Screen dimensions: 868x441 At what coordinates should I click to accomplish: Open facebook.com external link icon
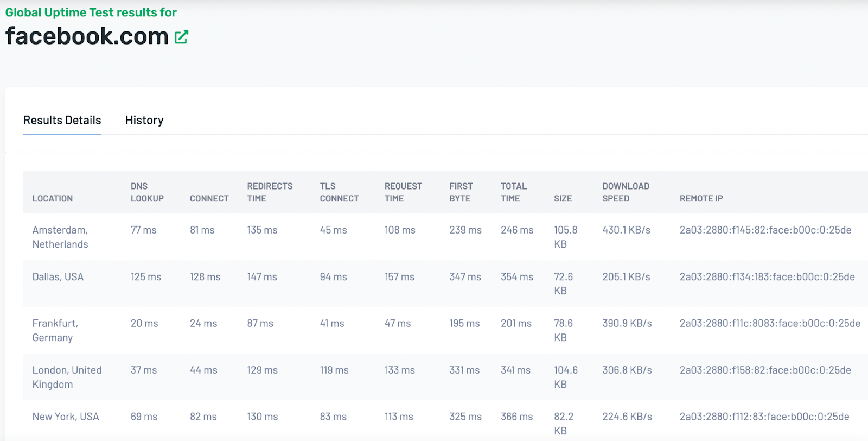click(x=181, y=37)
